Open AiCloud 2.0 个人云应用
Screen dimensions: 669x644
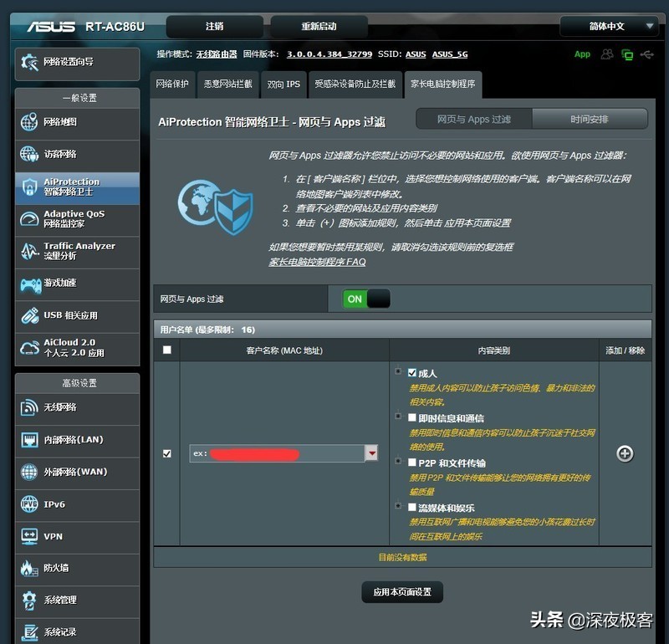(77, 347)
